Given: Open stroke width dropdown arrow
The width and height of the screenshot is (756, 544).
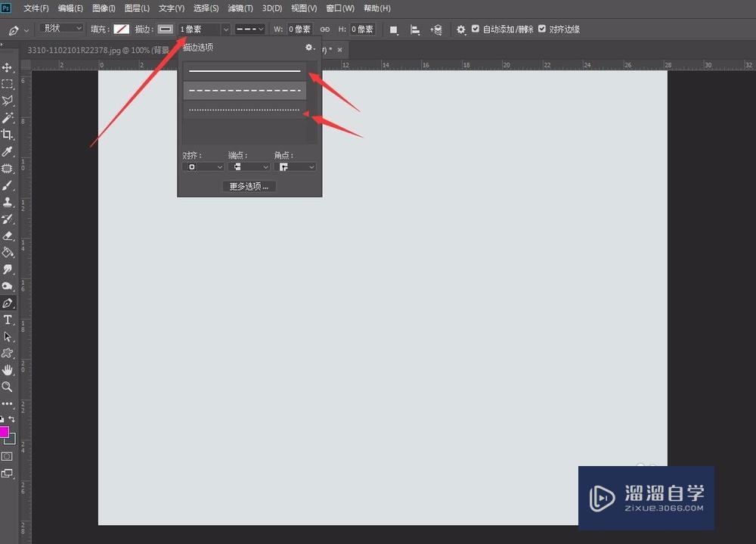Looking at the screenshot, I should click(225, 30).
